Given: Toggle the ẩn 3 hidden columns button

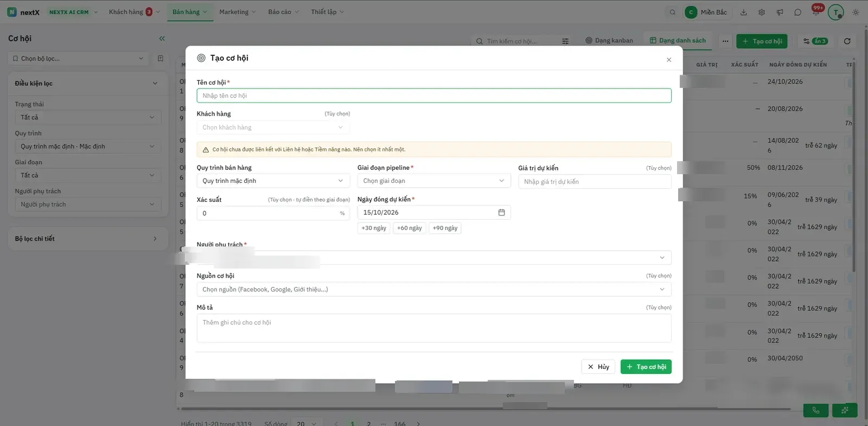Looking at the screenshot, I should click(x=815, y=41).
